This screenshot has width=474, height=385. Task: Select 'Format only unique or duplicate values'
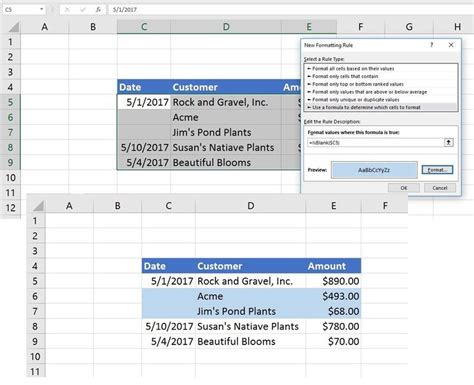pos(381,100)
